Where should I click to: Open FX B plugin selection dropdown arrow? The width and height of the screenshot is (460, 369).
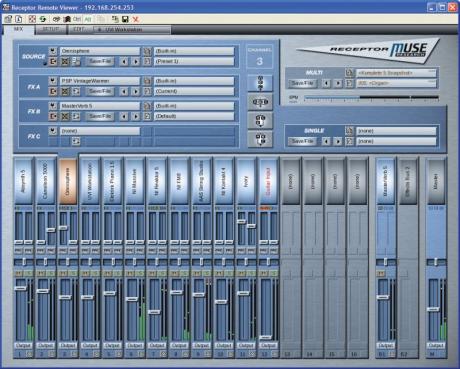[x=53, y=106]
